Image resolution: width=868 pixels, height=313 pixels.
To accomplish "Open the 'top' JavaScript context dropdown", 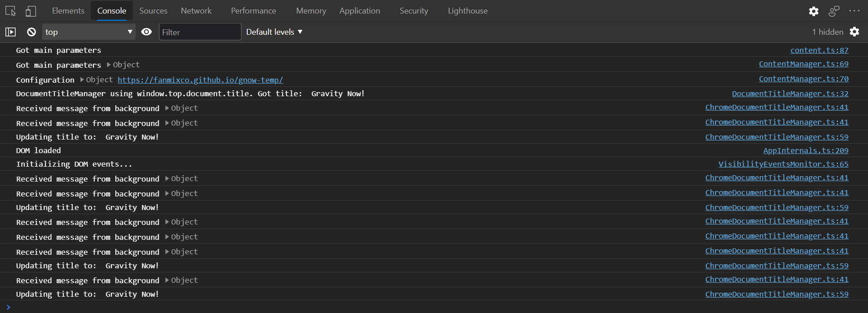I will click(89, 32).
